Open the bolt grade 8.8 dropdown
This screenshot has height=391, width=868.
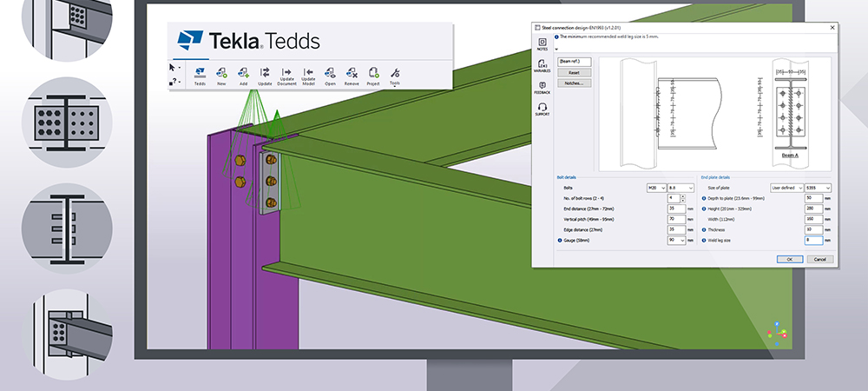point(681,189)
